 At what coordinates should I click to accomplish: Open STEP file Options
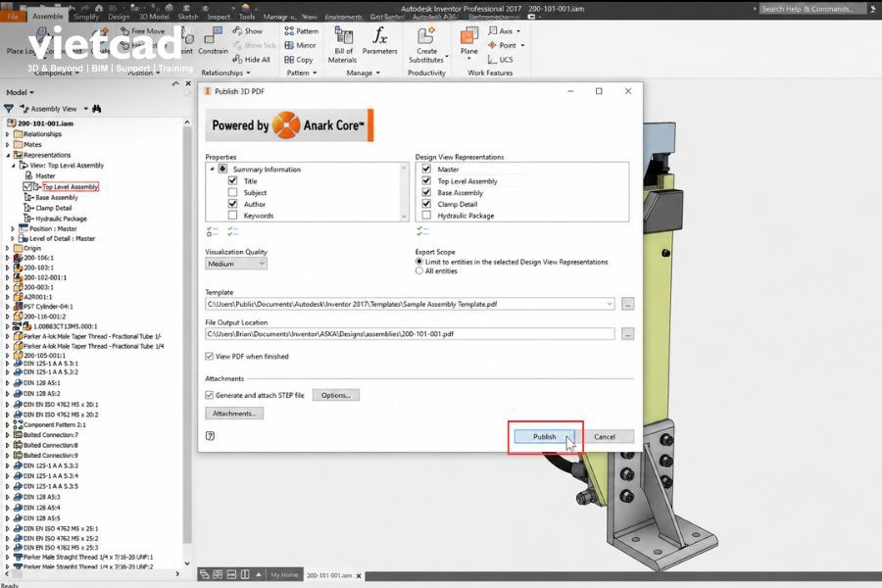click(336, 395)
